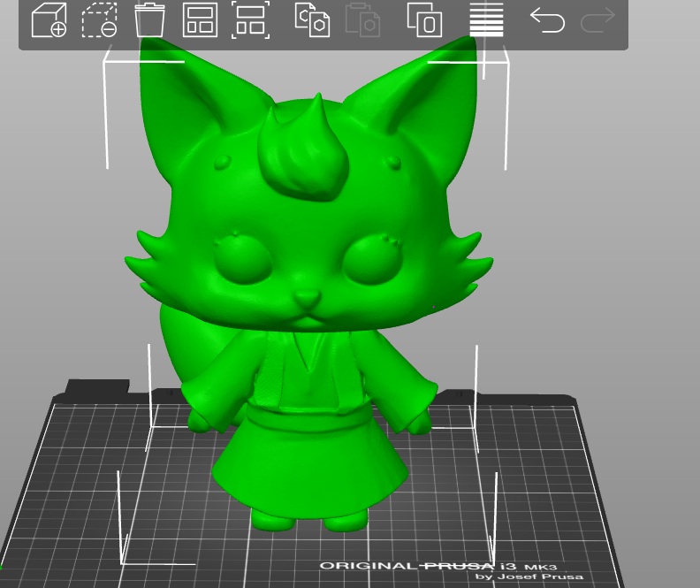Viewport: 700px width, 588px height.
Task: Click the greyed-out Redo arrow
Action: pyautogui.click(x=597, y=20)
